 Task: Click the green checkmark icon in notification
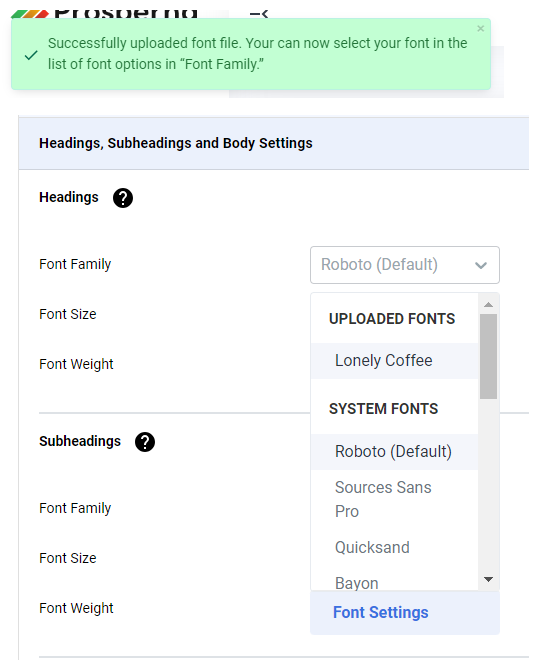click(31, 55)
